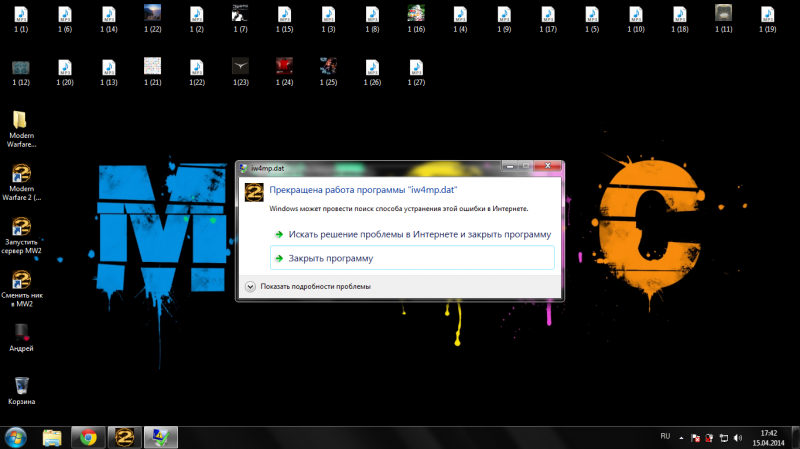
Task: Select image file 1 (7)
Action: 240,19
